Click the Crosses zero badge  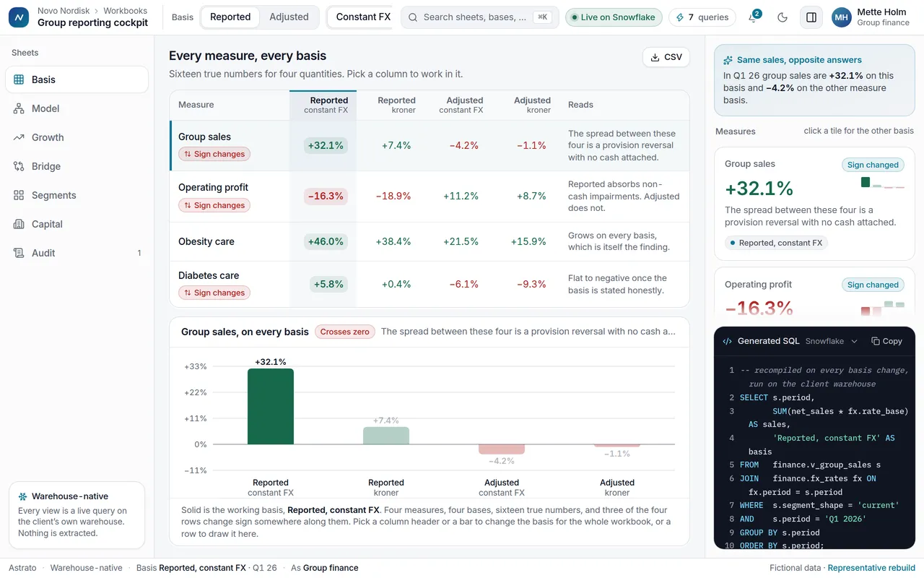345,332
